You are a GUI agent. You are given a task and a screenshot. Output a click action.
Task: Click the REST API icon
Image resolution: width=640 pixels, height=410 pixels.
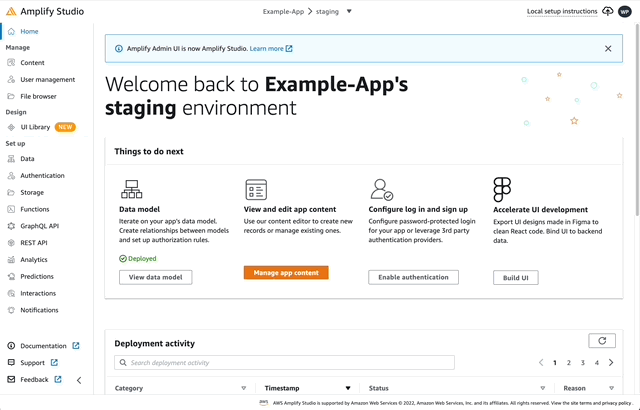point(11,243)
